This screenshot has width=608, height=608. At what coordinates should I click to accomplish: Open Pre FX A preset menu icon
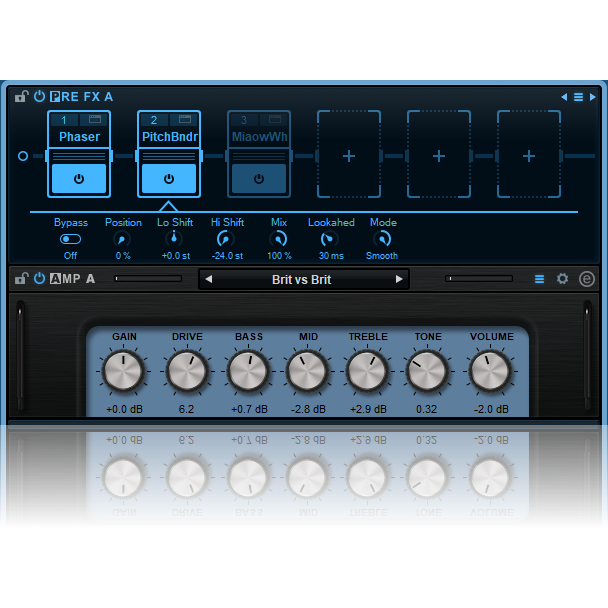point(578,97)
